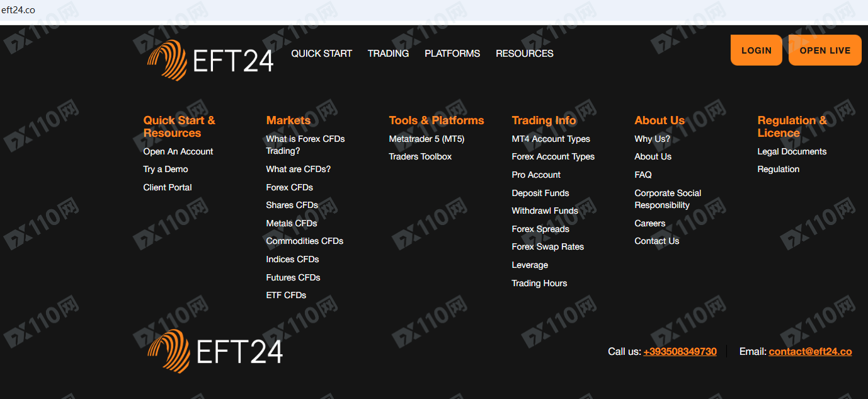868x399 pixels.
Task: Open Corporate Social Responsibility page
Action: (x=667, y=199)
